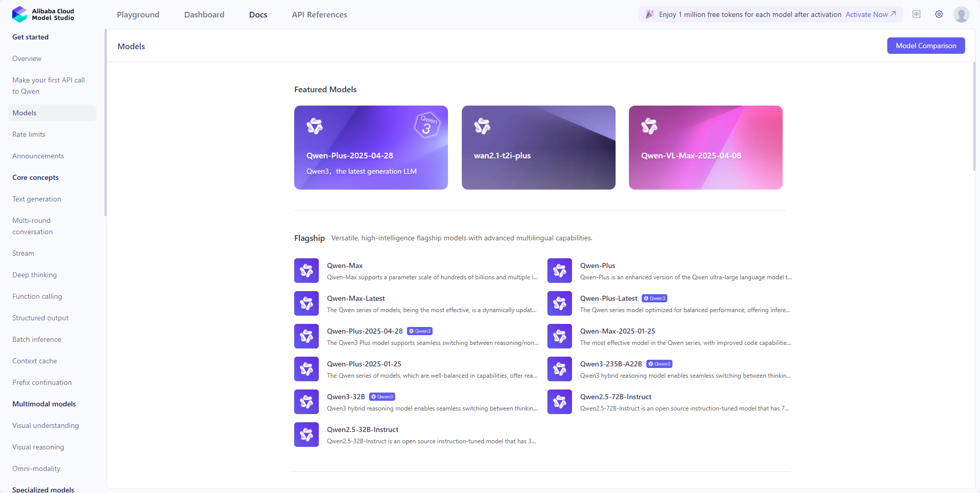Click the Qwen2.5-32B-Instruct model icon
The image size is (980, 493).
[307, 435]
